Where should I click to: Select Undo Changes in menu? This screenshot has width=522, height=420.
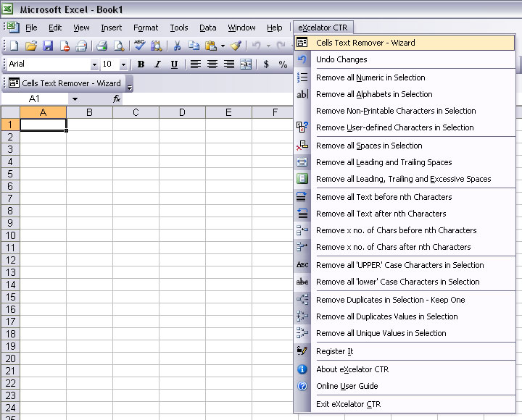coord(405,59)
